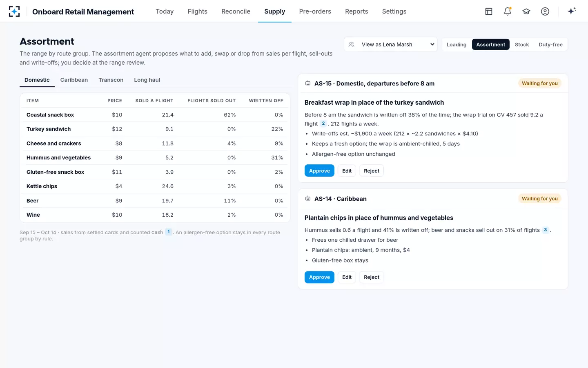
Task: Select the Domestic route group tab
Action: click(x=37, y=80)
